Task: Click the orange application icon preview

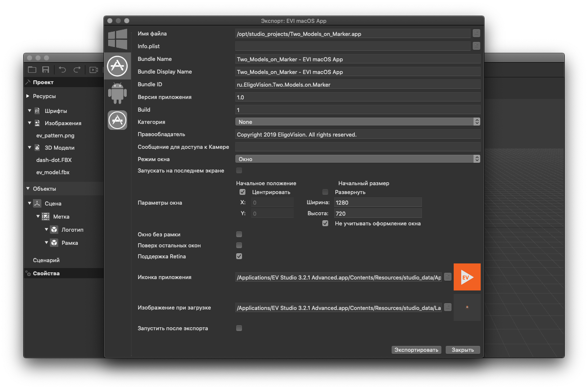Action: pos(467,277)
